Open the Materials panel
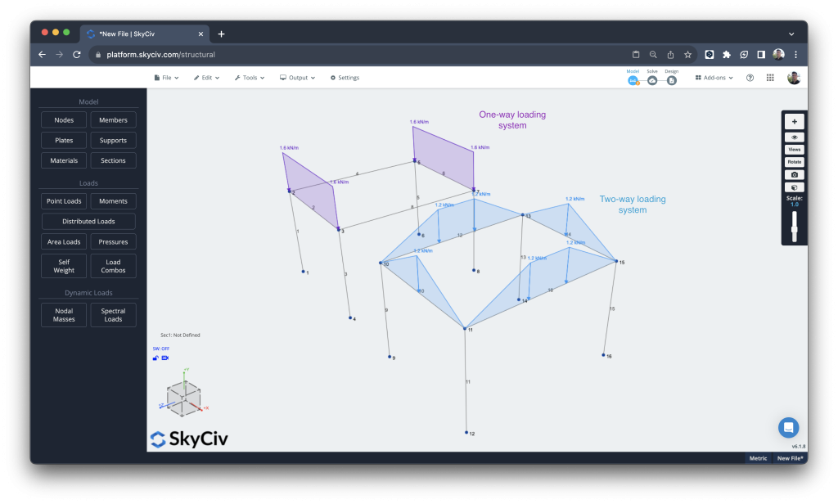The width and height of the screenshot is (838, 504). (x=64, y=160)
